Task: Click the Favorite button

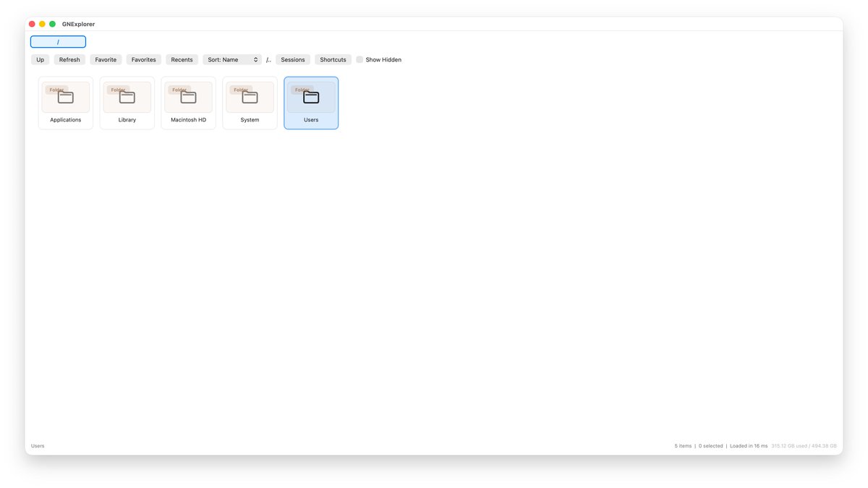Action: (x=106, y=59)
